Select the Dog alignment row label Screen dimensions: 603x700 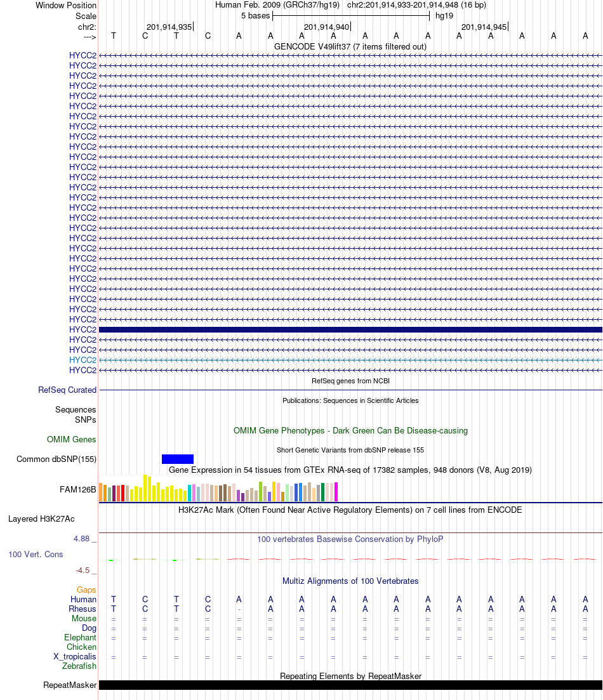(x=89, y=628)
